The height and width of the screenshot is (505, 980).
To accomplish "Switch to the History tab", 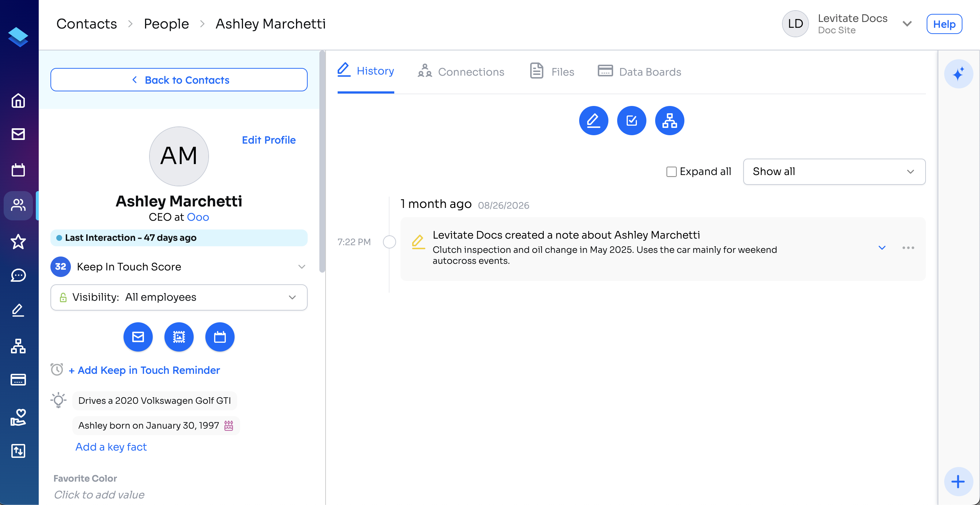I will [366, 71].
